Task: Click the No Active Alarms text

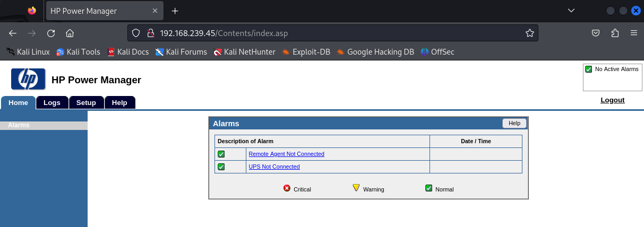Action: pyautogui.click(x=616, y=69)
